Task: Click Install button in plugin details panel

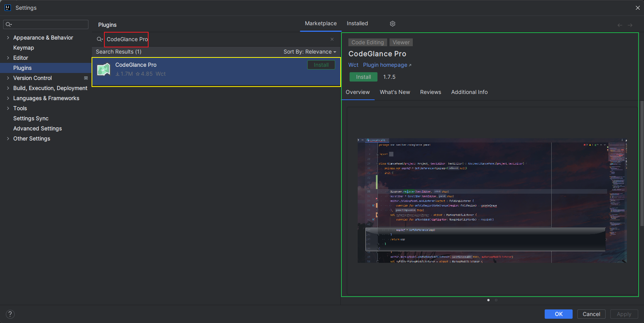Action: 364,77
